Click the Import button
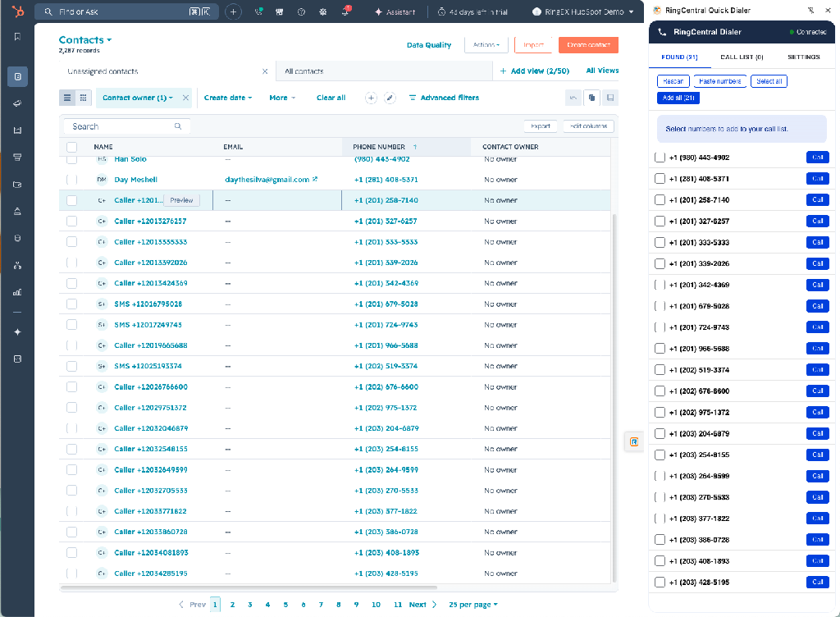 533,45
